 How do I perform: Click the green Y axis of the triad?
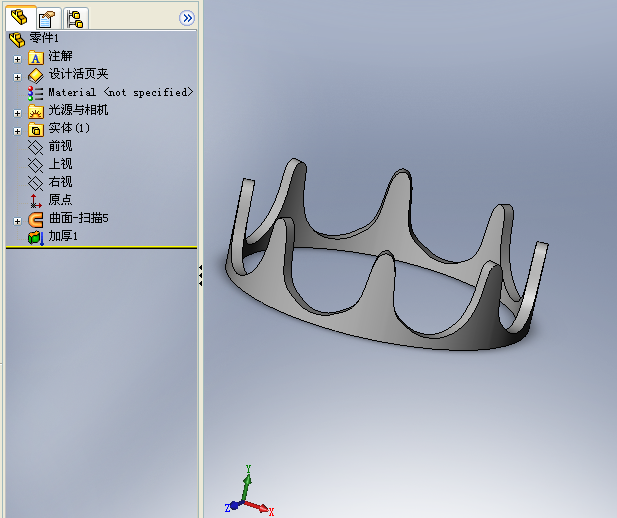(x=246, y=484)
